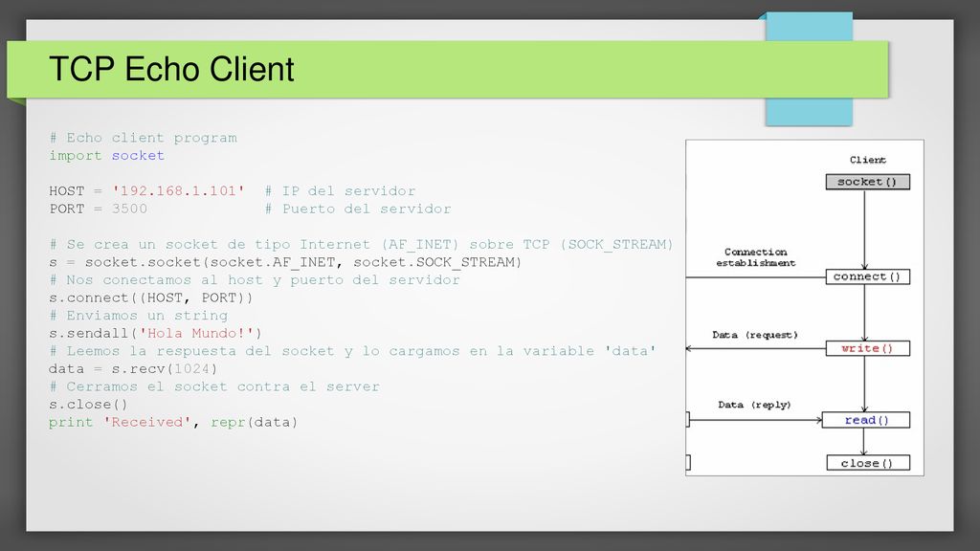Select the 'data = s.recv(1024)' line
Viewport: 980px width, 551px height.
tap(133, 369)
